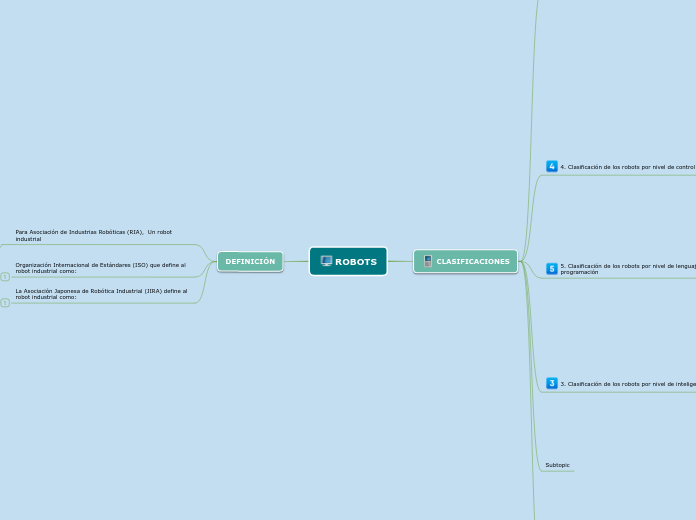Expand the ISO definition collapsed children badge
The height and width of the screenshot is (520, 696).
(5, 276)
